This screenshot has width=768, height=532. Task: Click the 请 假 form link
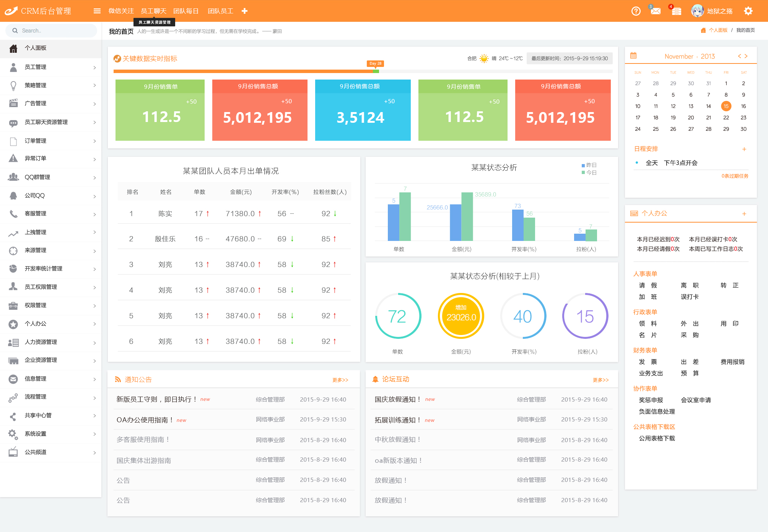pyautogui.click(x=648, y=285)
